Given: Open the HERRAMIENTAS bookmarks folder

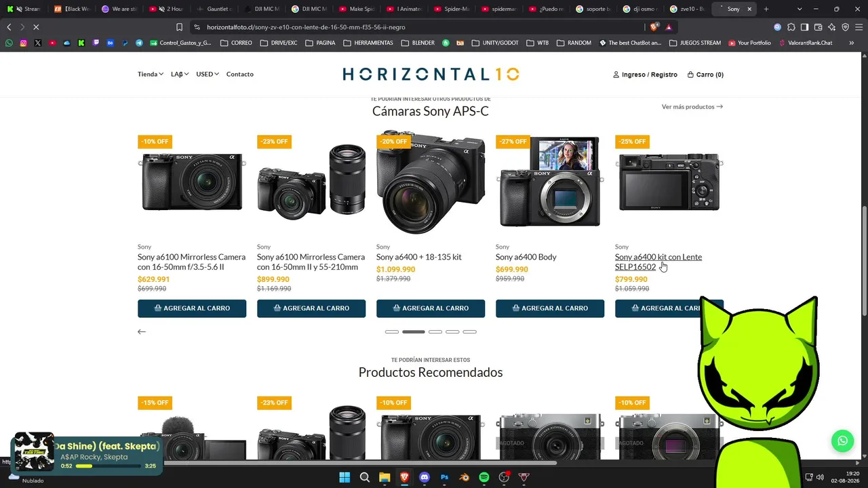Looking at the screenshot, I should pyautogui.click(x=368, y=43).
